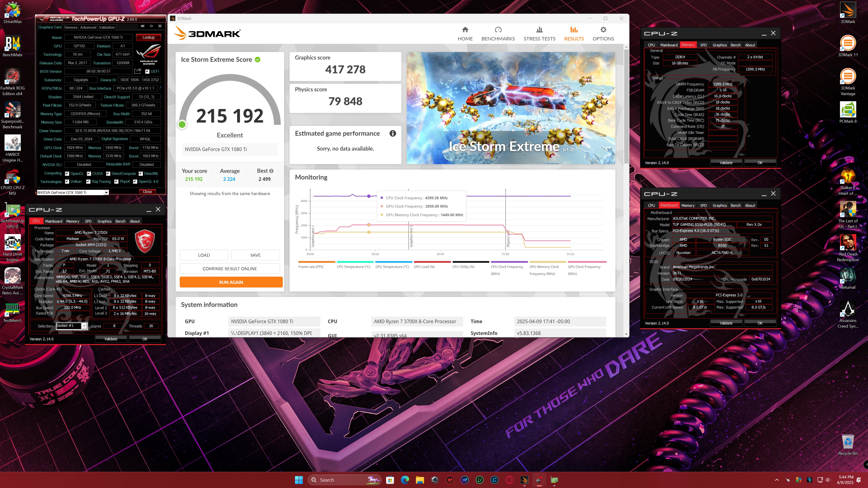Open the 3DMark HOME icon

(465, 30)
